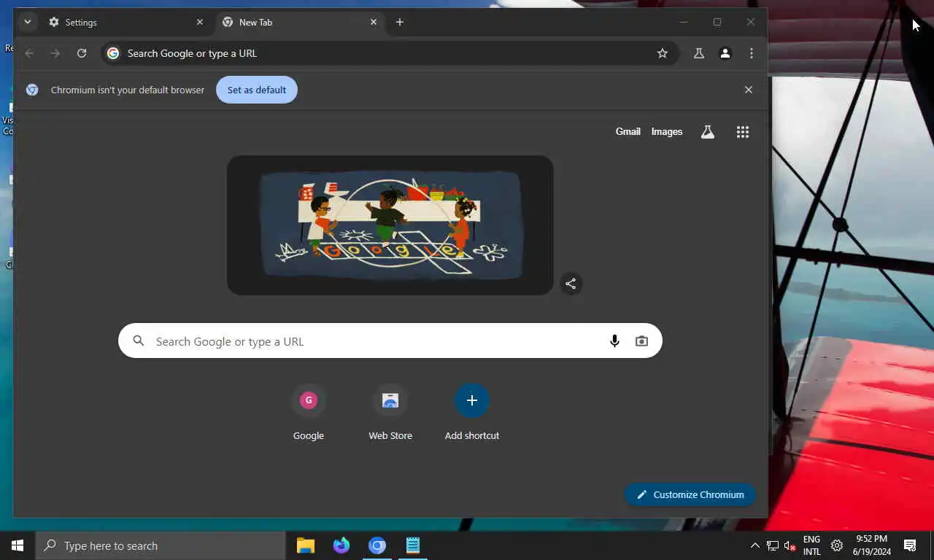934x560 pixels.
Task: Close the Settings tab
Action: (200, 23)
